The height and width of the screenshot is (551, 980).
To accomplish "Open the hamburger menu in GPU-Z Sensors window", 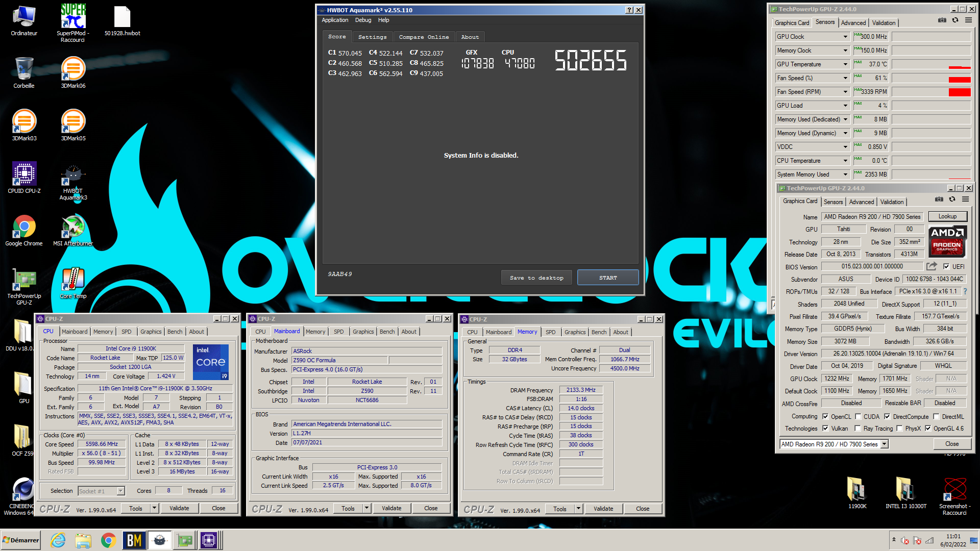I will [968, 20].
